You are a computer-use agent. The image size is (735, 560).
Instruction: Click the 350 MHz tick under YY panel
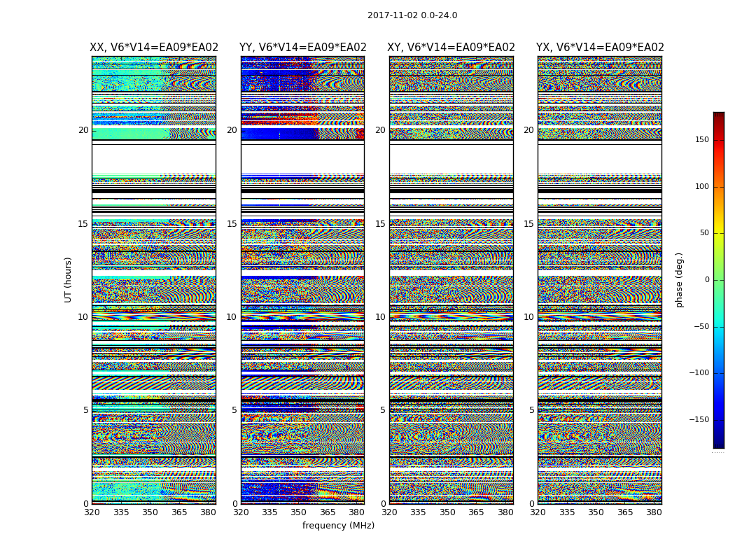[299, 512]
